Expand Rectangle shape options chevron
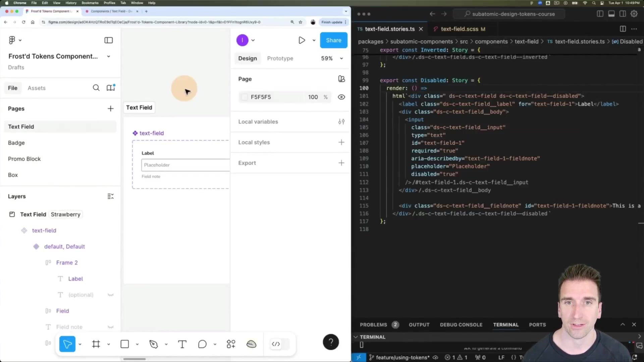Image resolution: width=644 pixels, height=362 pixels. [137, 344]
